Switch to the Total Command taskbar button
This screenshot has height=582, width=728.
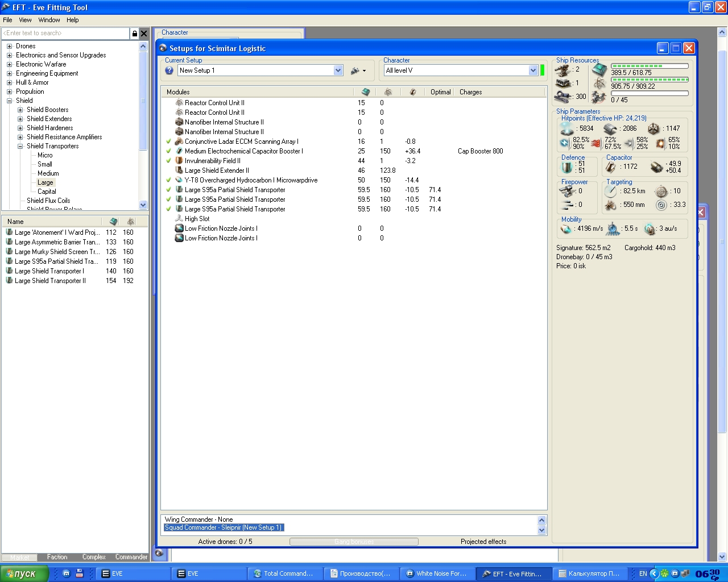click(285, 573)
